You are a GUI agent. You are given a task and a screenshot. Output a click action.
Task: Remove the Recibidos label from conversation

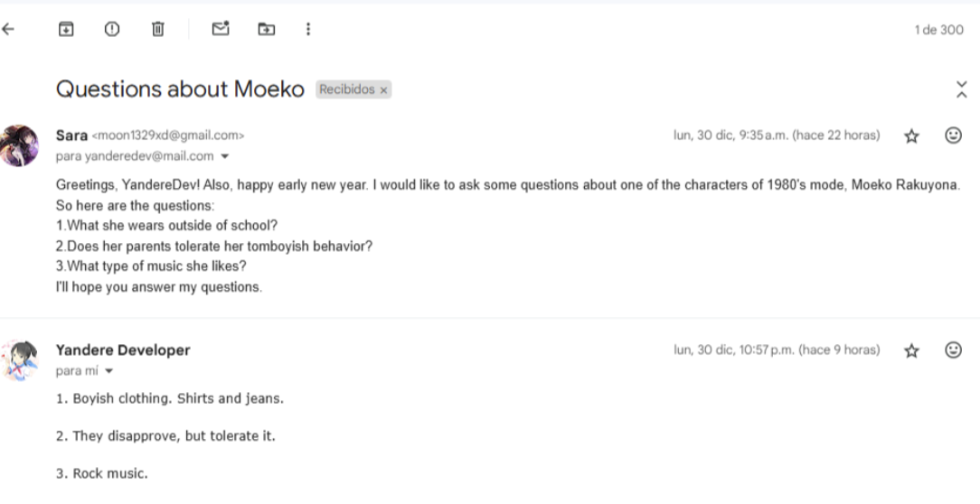tap(383, 90)
